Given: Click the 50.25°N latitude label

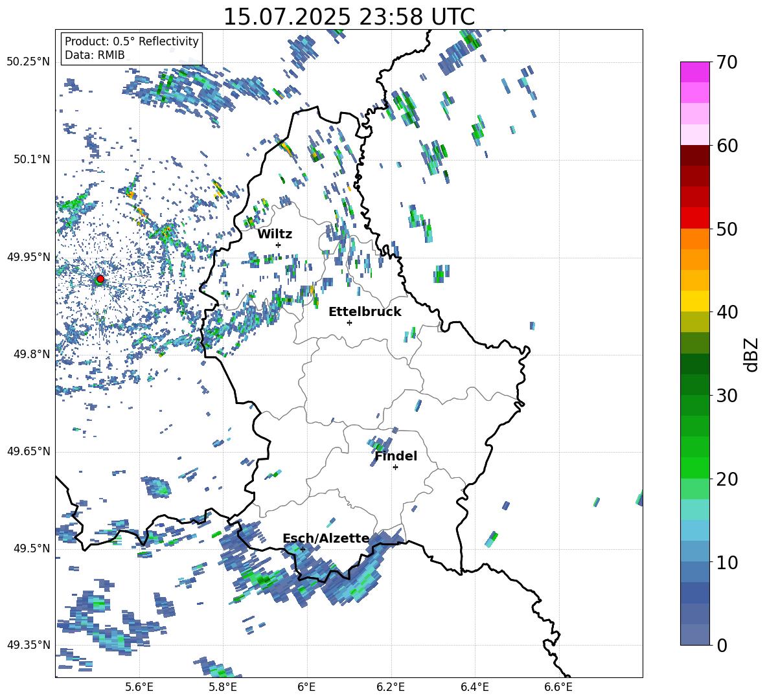Looking at the screenshot, I should click(29, 62).
